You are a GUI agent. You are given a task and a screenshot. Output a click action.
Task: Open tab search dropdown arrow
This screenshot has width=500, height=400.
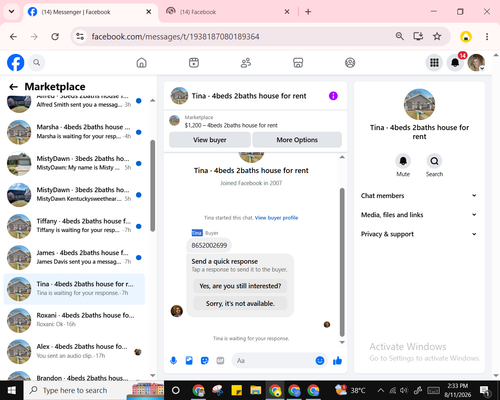tap(11, 12)
